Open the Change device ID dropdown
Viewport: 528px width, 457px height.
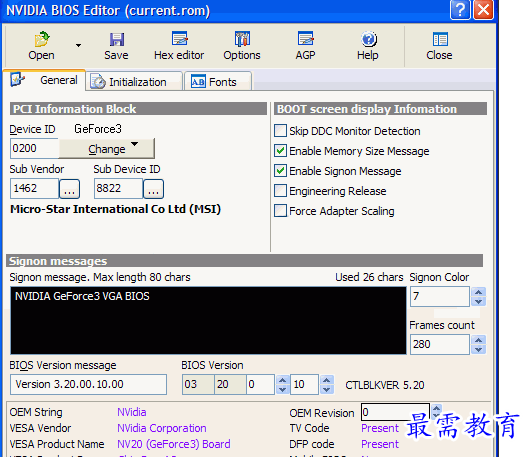[107, 148]
